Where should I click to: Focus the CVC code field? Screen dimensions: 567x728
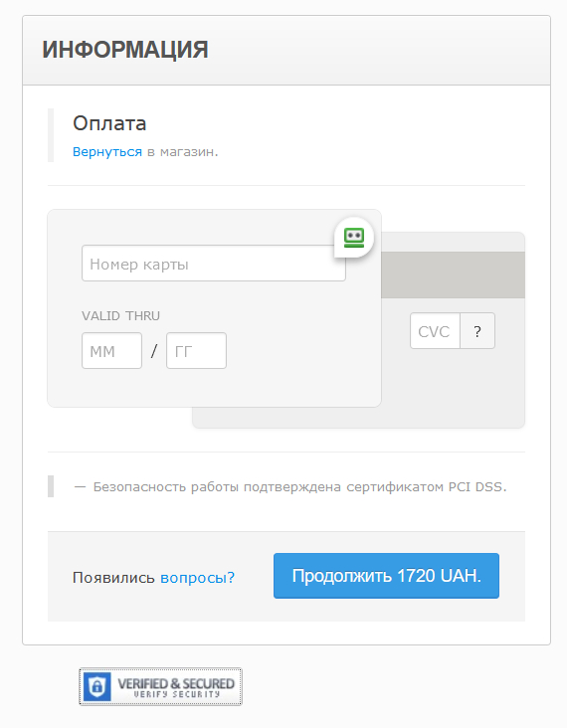pos(435,331)
